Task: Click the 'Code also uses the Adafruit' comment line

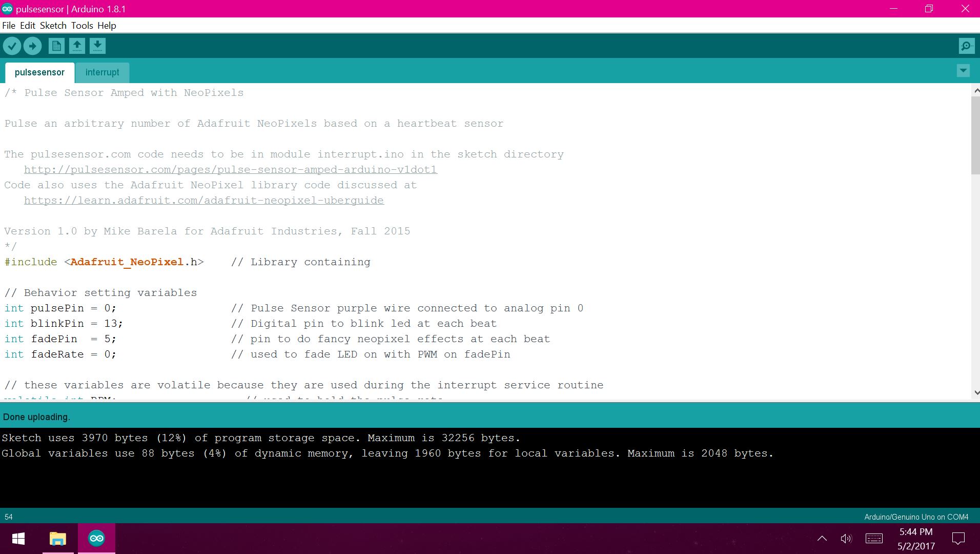Action: (x=211, y=185)
